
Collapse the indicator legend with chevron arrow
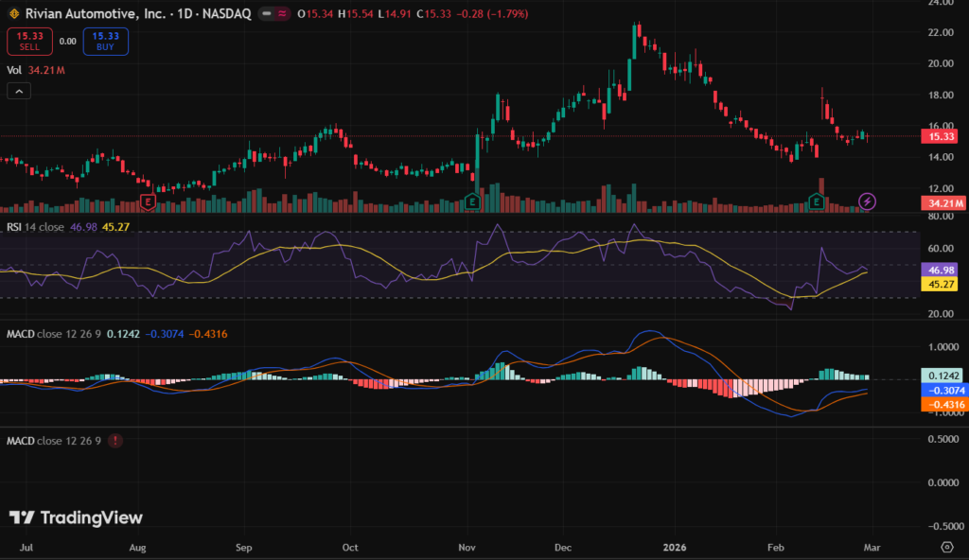(18, 91)
